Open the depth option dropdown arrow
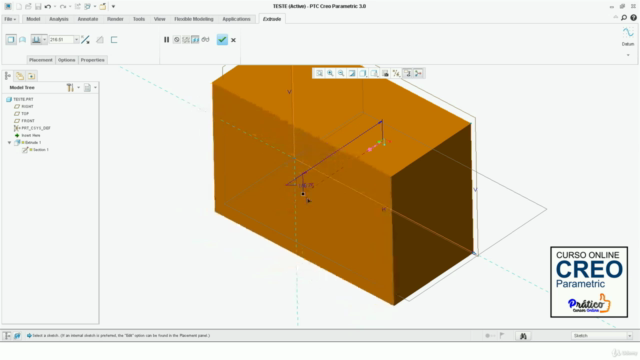This screenshot has height=360, width=640. pyautogui.click(x=44, y=40)
